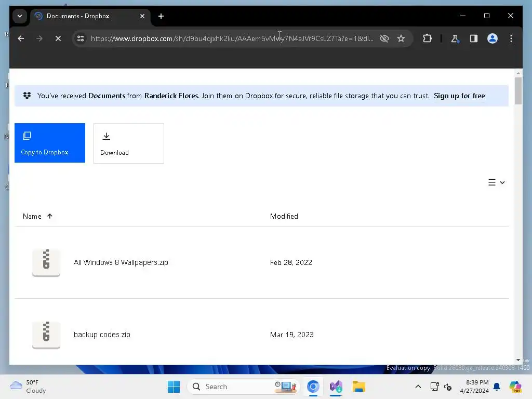Screen dimensions: 532x399
Task: Open the Extensions puzzle icon
Action: 427,38
